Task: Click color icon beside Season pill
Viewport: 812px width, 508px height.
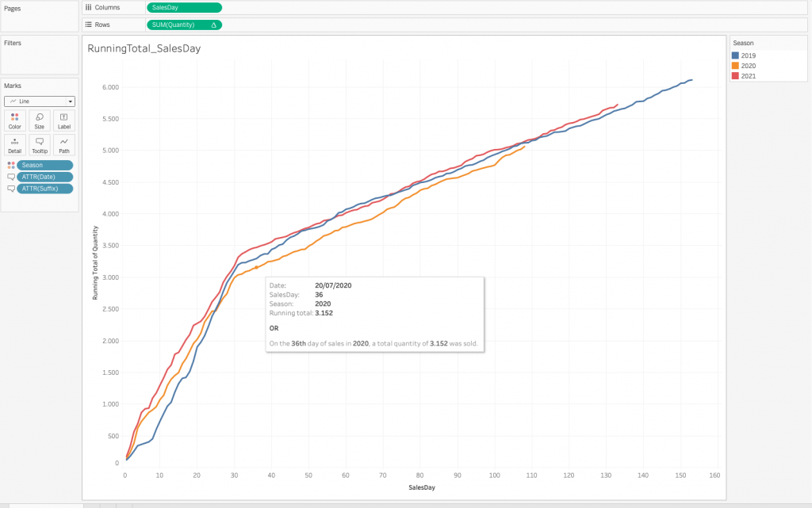Action: 11,165
